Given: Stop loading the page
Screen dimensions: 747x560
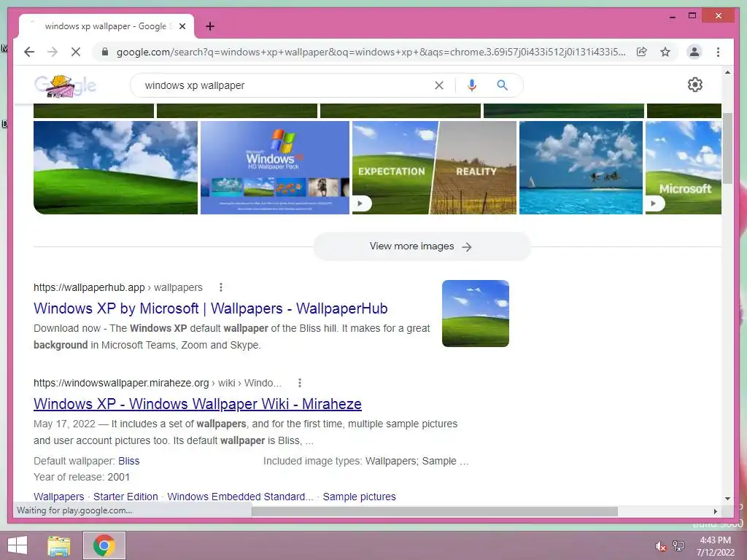Looking at the screenshot, I should point(76,52).
